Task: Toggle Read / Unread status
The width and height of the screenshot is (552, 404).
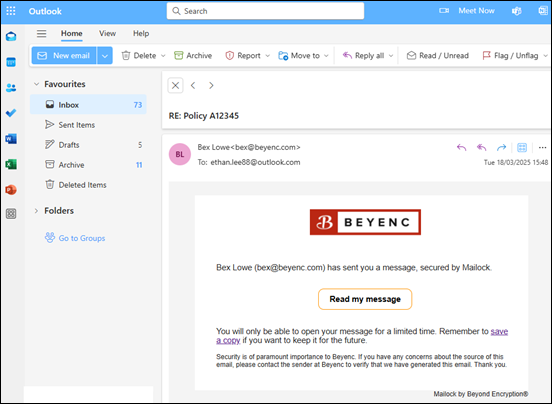Action: 438,56
